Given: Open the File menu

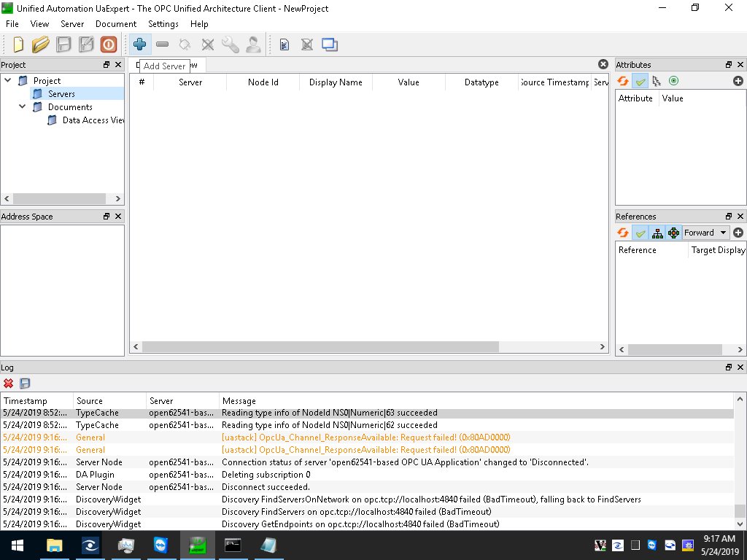Looking at the screenshot, I should point(12,24).
